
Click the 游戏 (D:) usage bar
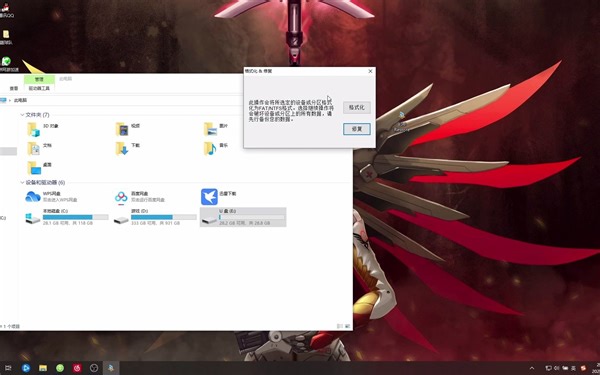click(164, 217)
